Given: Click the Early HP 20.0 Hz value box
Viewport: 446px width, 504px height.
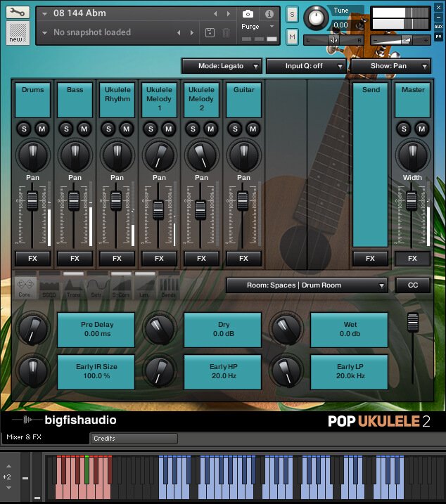Looking at the screenshot, I should tap(223, 372).
